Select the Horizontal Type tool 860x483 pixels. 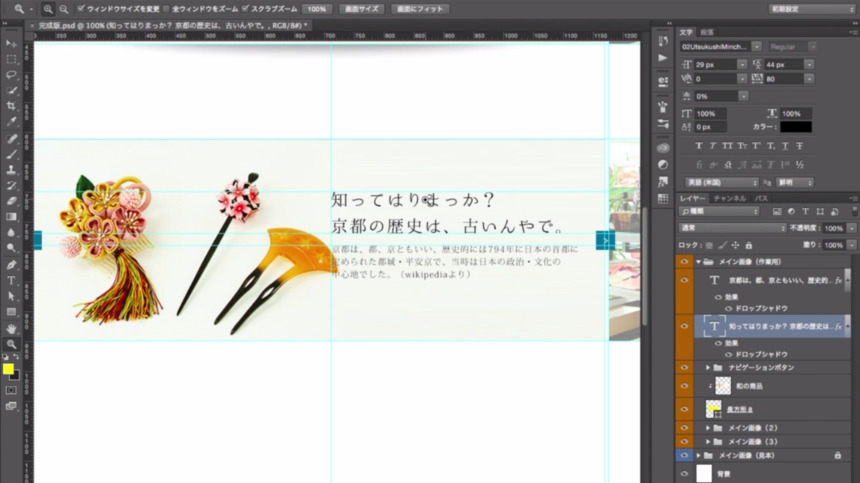(11, 281)
